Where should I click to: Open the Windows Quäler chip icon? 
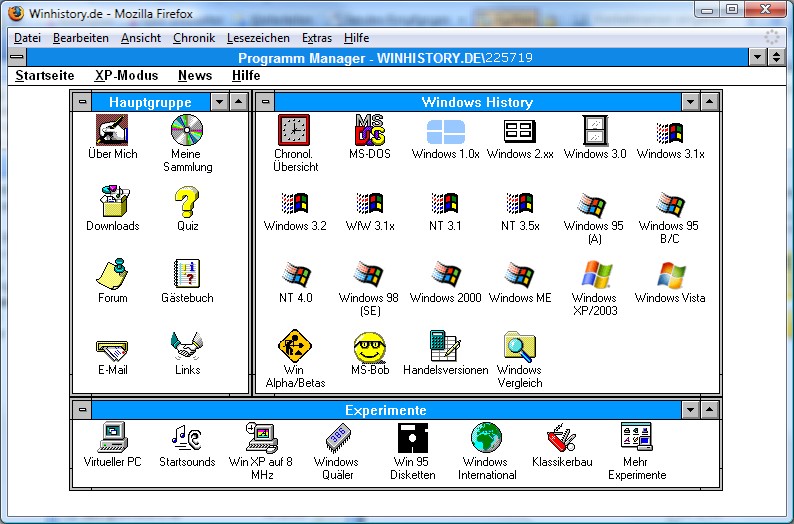pyautogui.click(x=338, y=438)
